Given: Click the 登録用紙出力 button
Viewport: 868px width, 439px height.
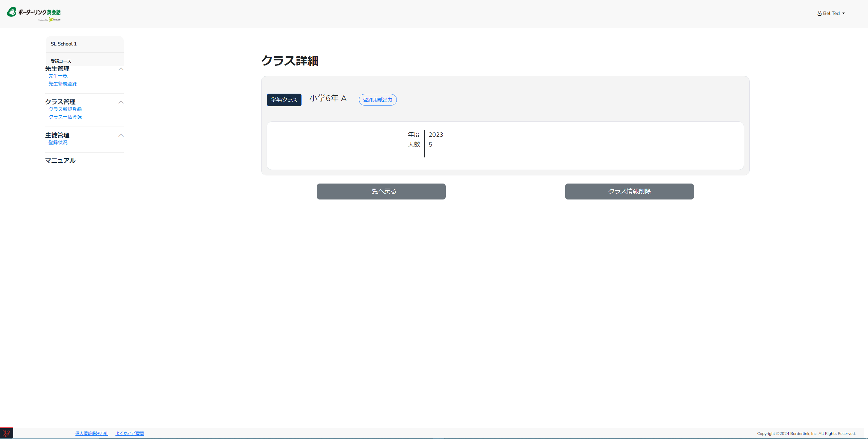Looking at the screenshot, I should click(378, 100).
